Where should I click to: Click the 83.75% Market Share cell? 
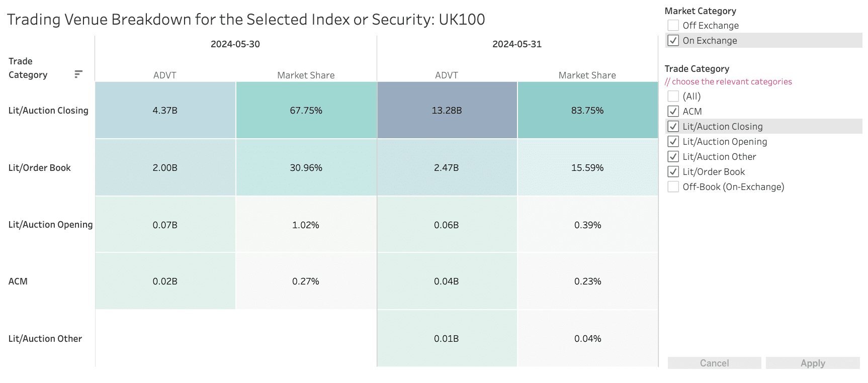point(587,111)
